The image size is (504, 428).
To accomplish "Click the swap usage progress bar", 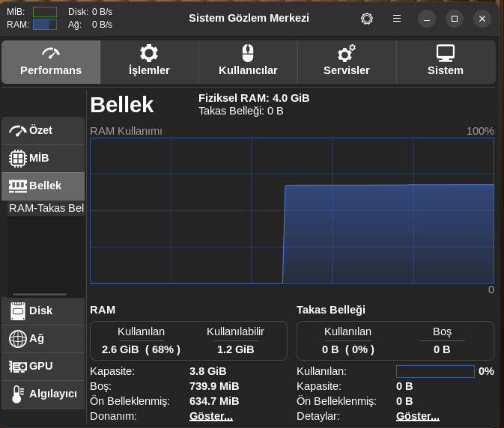I will pyautogui.click(x=434, y=371).
